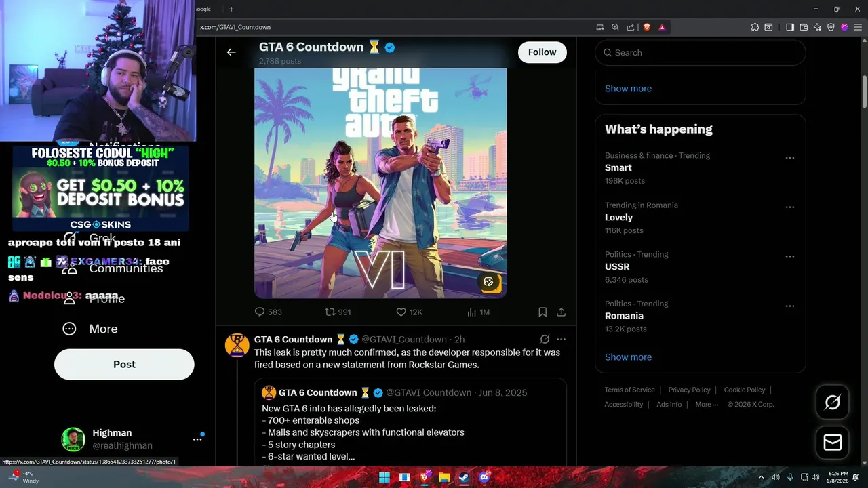Open the Cookie Policy link
The height and width of the screenshot is (488, 868).
pos(744,390)
